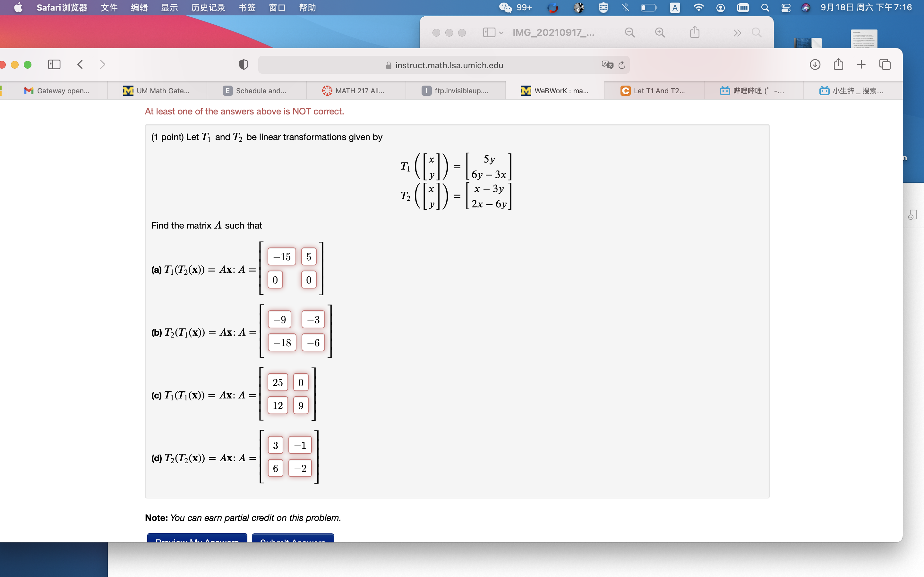Open Spotlight search from the menu bar
Viewport: 924px width, 577px height.
(765, 7)
